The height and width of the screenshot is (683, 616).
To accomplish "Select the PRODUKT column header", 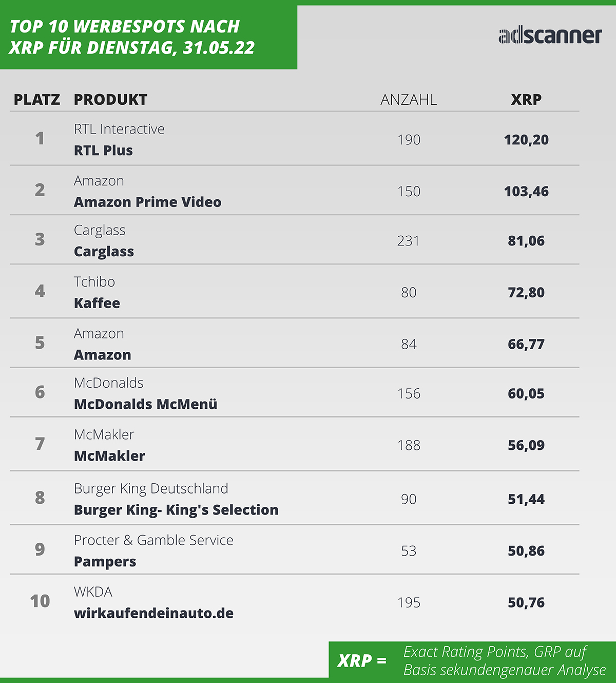I will coord(110,100).
